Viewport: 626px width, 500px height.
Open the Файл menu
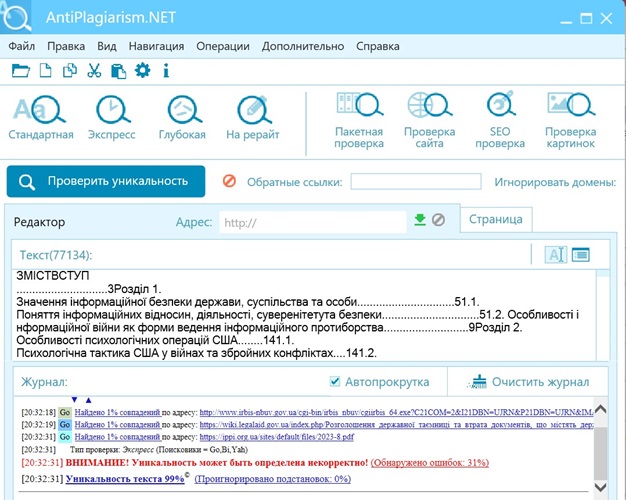(x=22, y=46)
